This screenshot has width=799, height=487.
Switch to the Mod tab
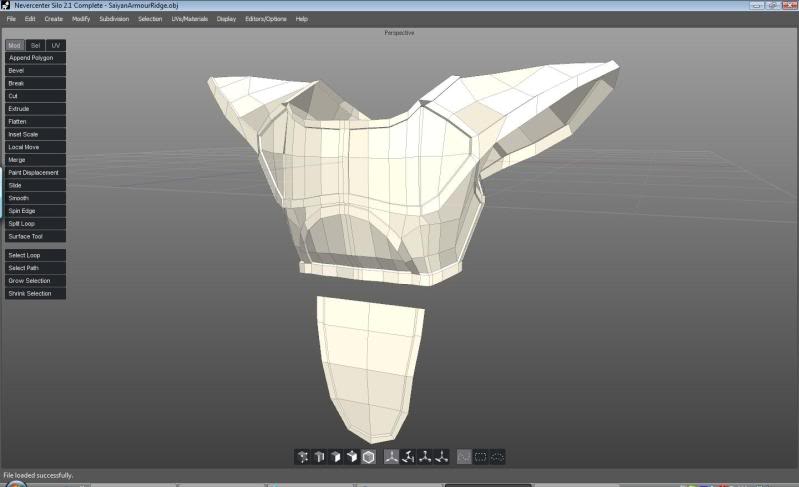tap(14, 45)
